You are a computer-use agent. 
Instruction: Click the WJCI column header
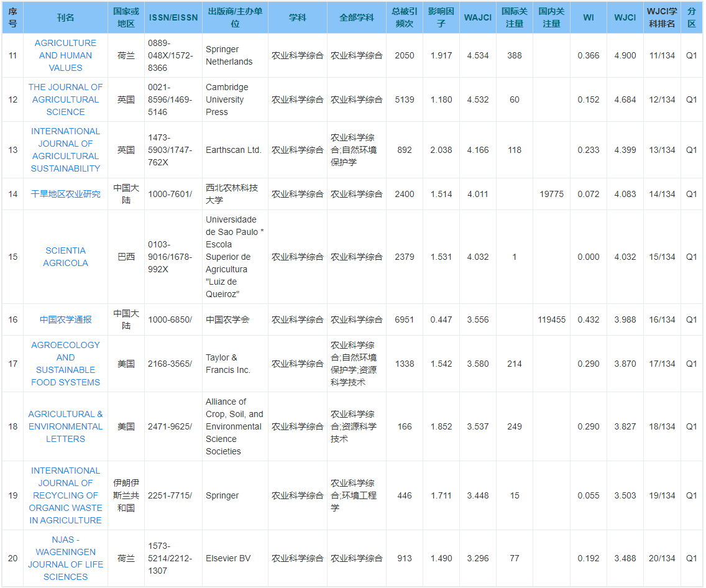625,17
